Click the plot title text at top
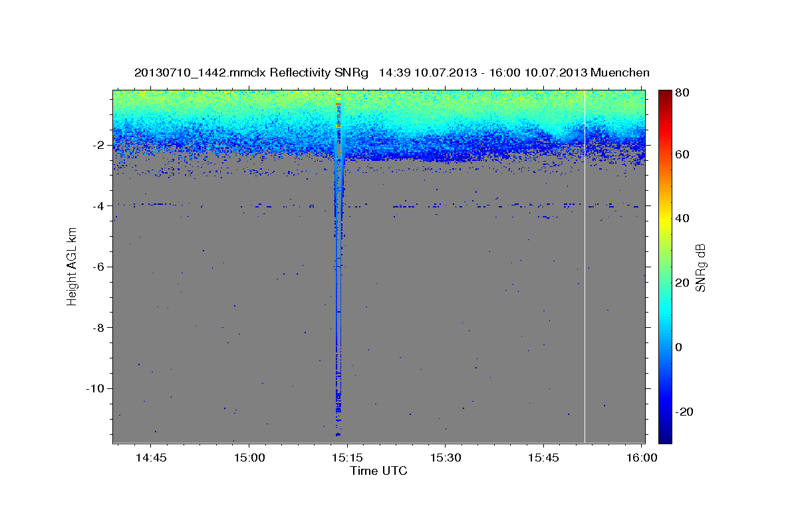The width and height of the screenshot is (798, 532). [x=392, y=73]
